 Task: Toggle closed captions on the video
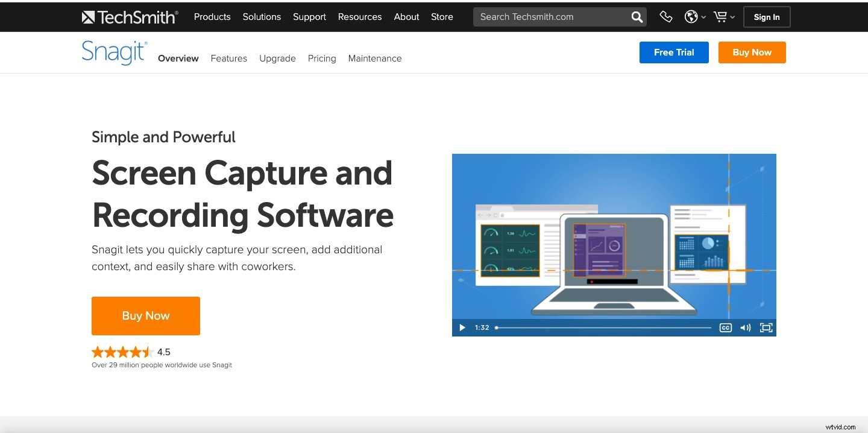pyautogui.click(x=725, y=327)
